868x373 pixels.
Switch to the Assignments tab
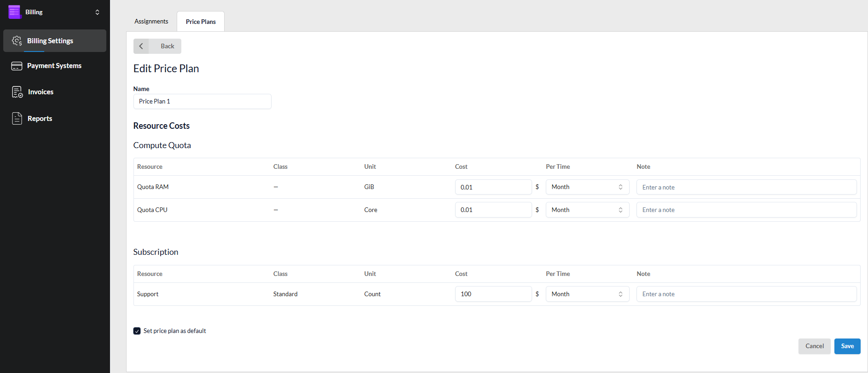(151, 22)
